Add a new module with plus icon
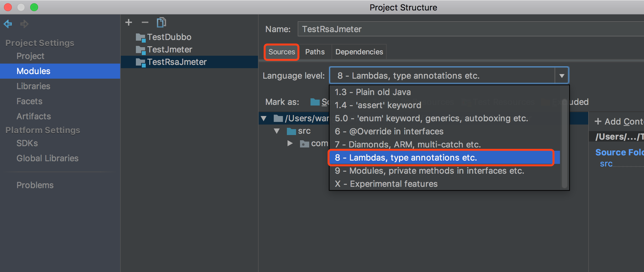Image resolution: width=644 pixels, height=272 pixels. tap(129, 22)
